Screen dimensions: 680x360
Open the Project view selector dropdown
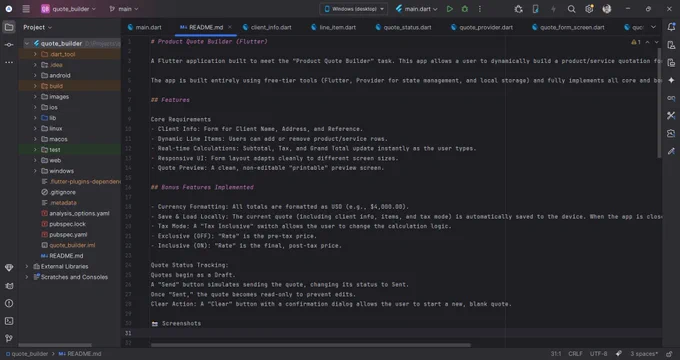37,27
